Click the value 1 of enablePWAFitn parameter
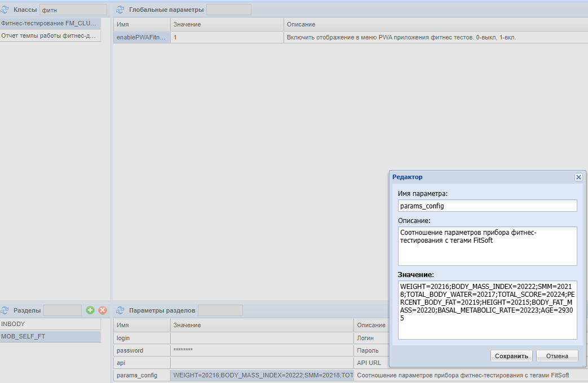Viewport: 588px width, 383px height. pyautogui.click(x=227, y=38)
